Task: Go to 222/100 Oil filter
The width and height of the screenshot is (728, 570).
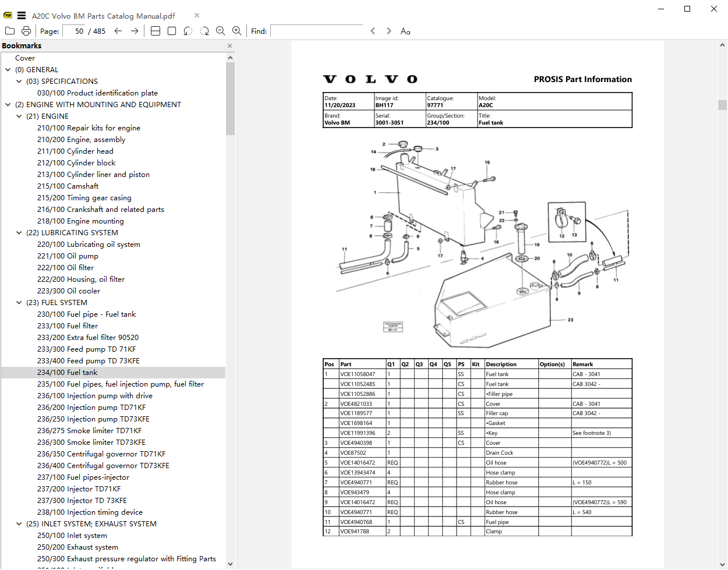Action: coord(65,267)
